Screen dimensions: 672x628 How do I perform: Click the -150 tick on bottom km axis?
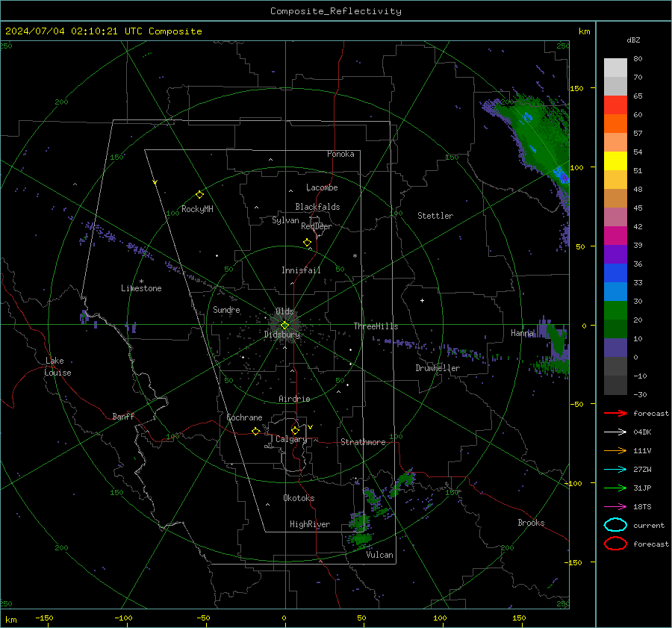coord(44,618)
